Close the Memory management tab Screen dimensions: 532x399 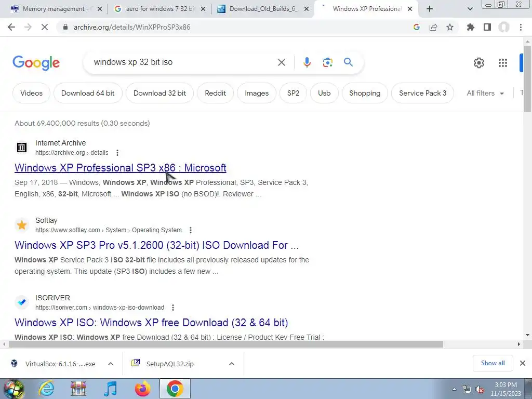point(100,9)
